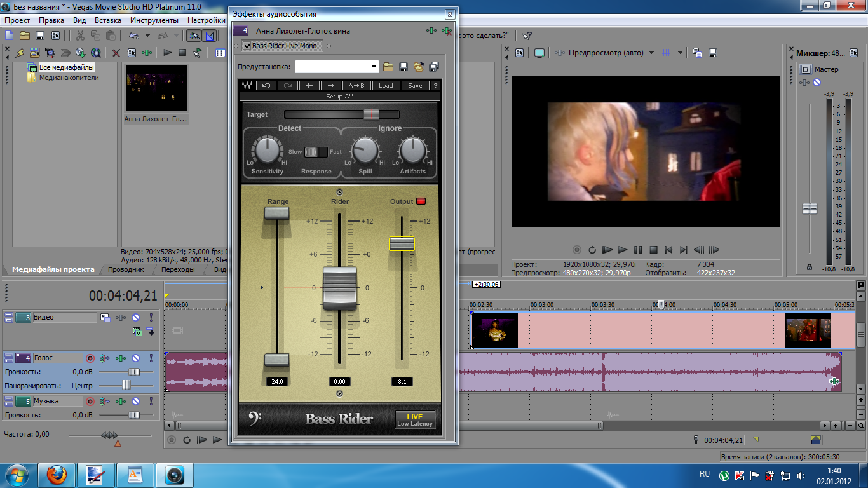Screen dimensions: 868x488
Task: Toggle mute on the Master bus
Action: coord(817,83)
